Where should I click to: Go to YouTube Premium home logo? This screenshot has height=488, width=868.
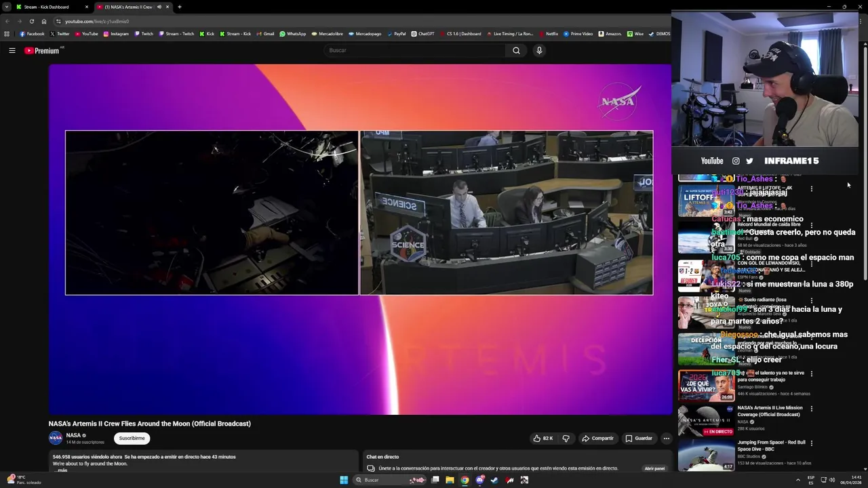tap(43, 51)
